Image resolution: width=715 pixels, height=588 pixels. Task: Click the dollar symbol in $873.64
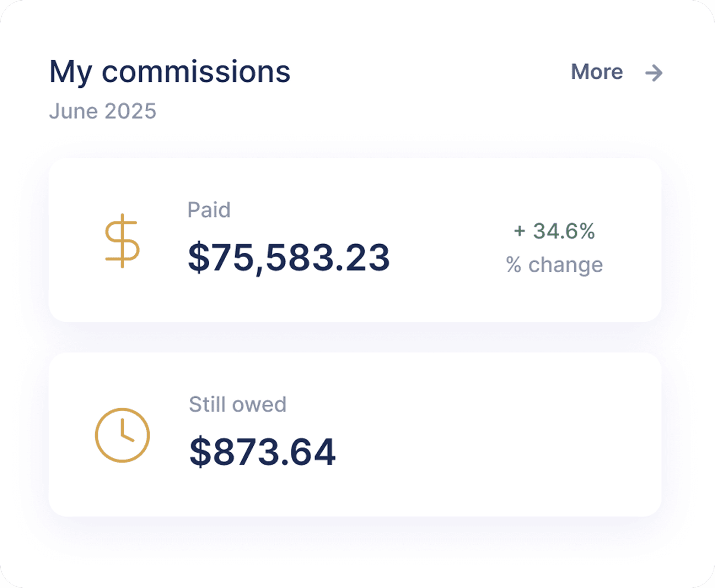[200, 452]
